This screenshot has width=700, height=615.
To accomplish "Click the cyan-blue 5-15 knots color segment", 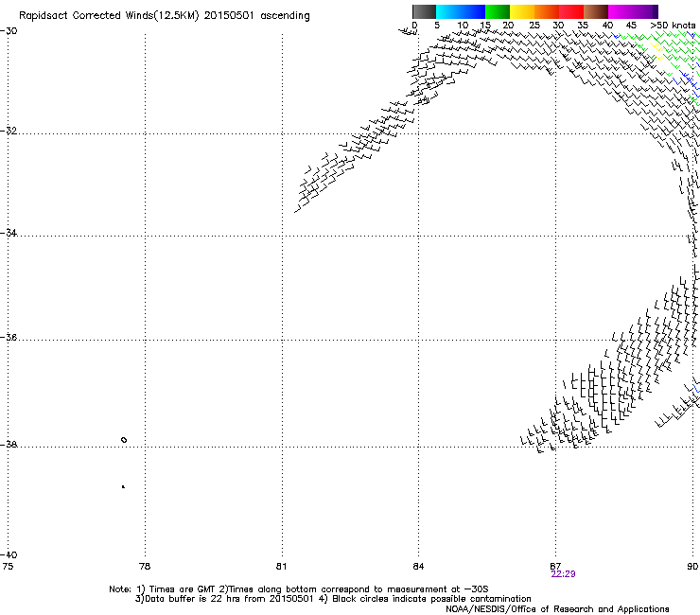I will pos(461,11).
